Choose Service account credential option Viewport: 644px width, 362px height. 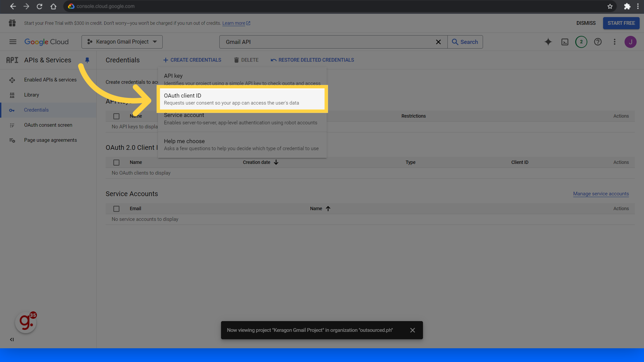[242, 119]
